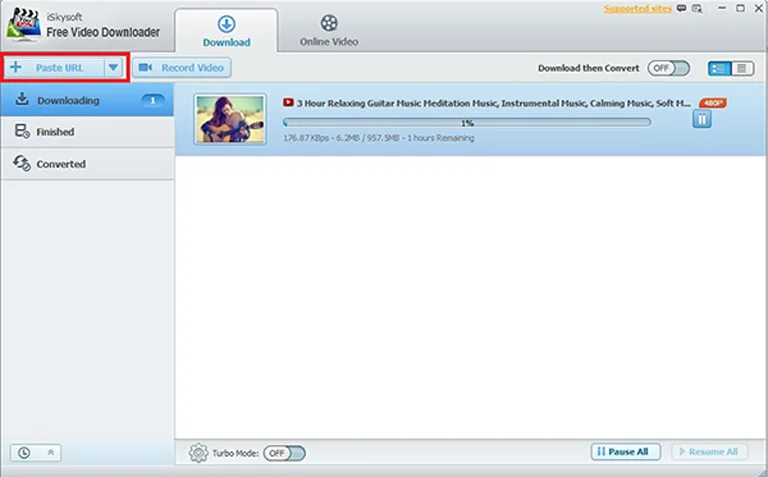
Task: Expand the bottom-left panel chevron
Action: pos(50,453)
